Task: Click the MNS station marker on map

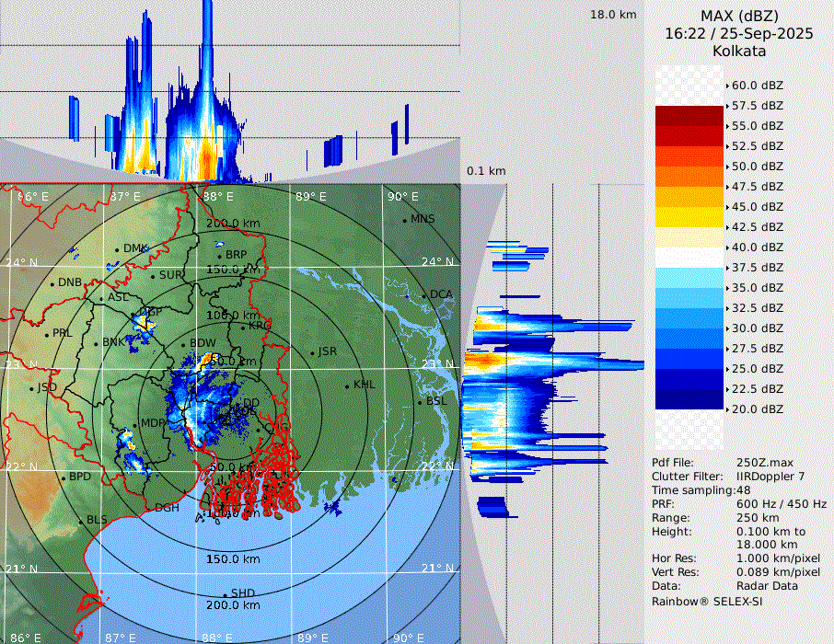Action: pos(404,220)
